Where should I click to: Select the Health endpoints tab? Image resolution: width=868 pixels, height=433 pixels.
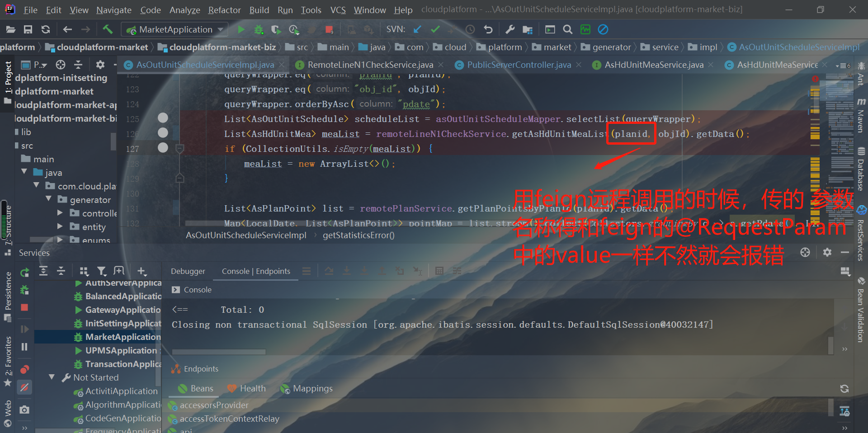click(247, 388)
